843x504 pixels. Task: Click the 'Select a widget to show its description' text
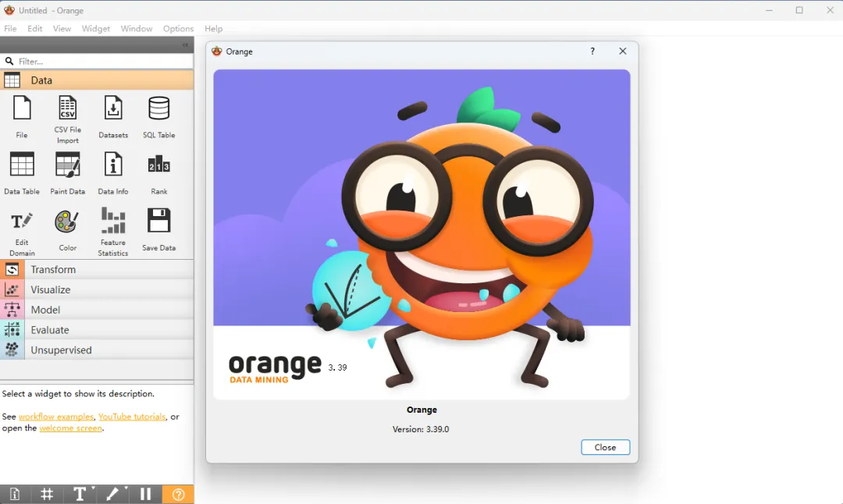click(x=78, y=394)
